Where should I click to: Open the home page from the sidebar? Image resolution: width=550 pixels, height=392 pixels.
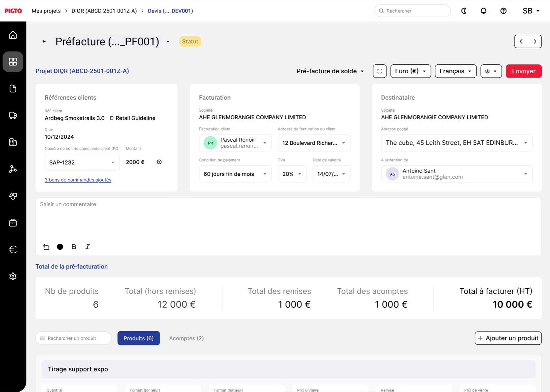pos(13,35)
